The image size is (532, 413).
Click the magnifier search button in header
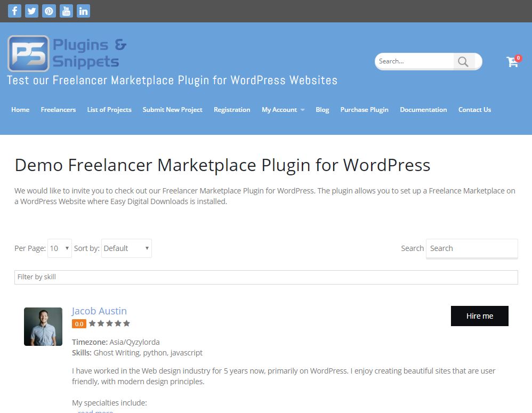pyautogui.click(x=463, y=62)
